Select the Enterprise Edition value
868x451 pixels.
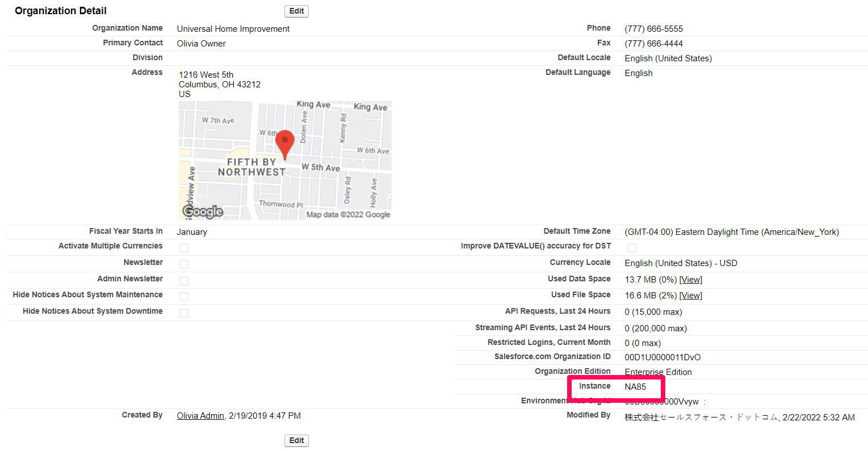coord(658,372)
